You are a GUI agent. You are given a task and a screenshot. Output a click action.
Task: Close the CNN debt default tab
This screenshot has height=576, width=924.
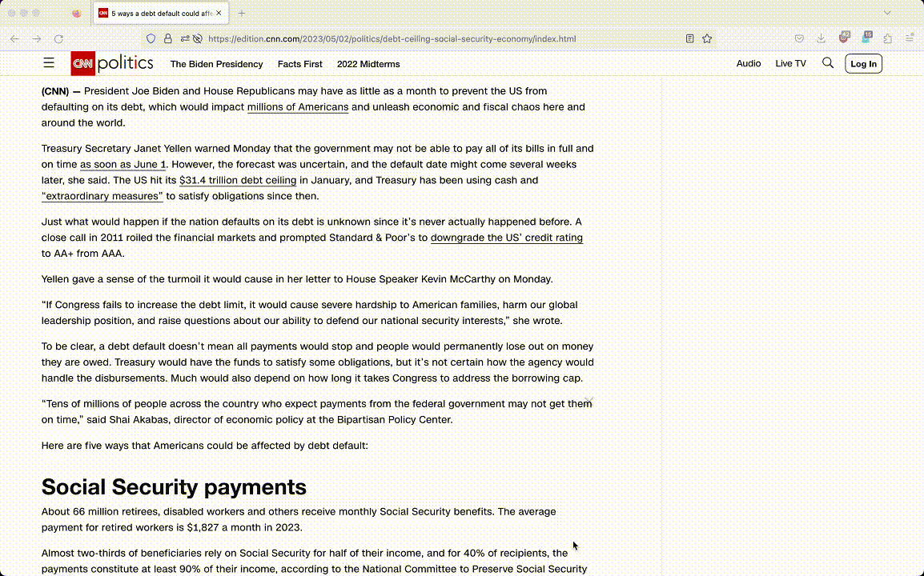pos(219,13)
